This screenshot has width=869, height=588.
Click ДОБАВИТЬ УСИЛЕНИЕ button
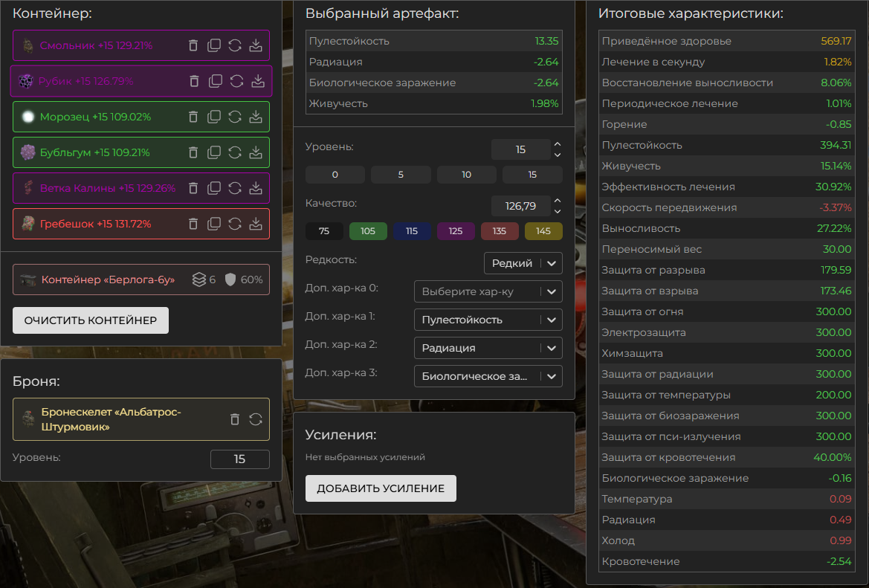381,488
